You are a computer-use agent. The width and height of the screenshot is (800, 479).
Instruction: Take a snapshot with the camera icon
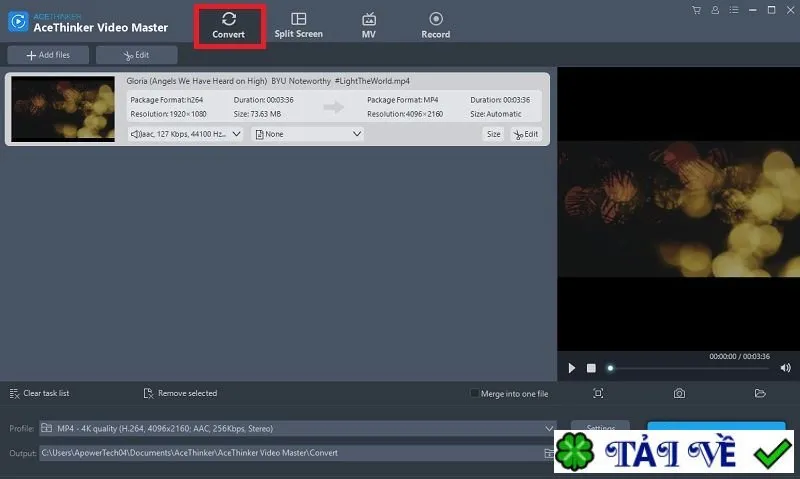pyautogui.click(x=679, y=393)
